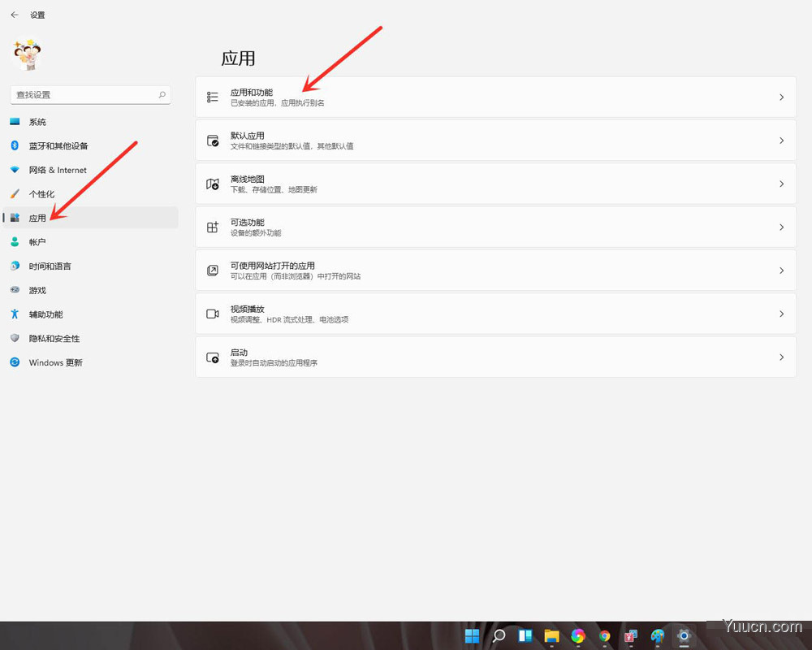The image size is (812, 650).
Task: Open 网络 & Internet settings
Action: (91, 170)
